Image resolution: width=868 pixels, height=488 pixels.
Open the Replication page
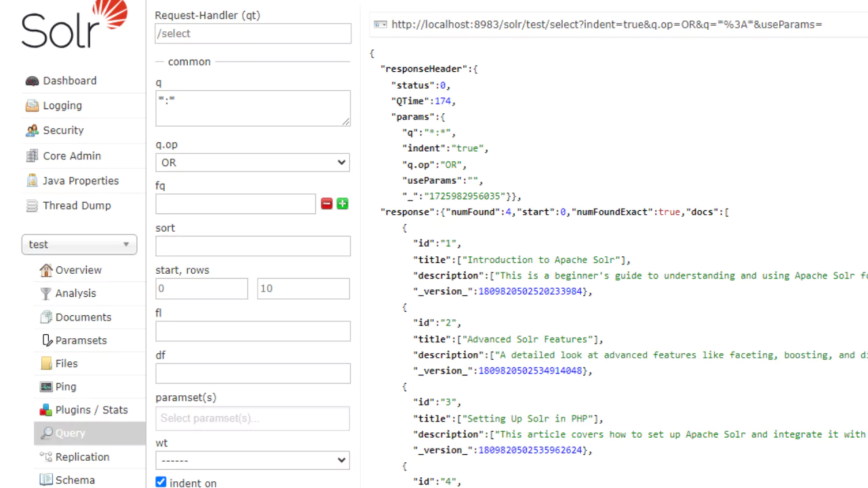click(83, 457)
